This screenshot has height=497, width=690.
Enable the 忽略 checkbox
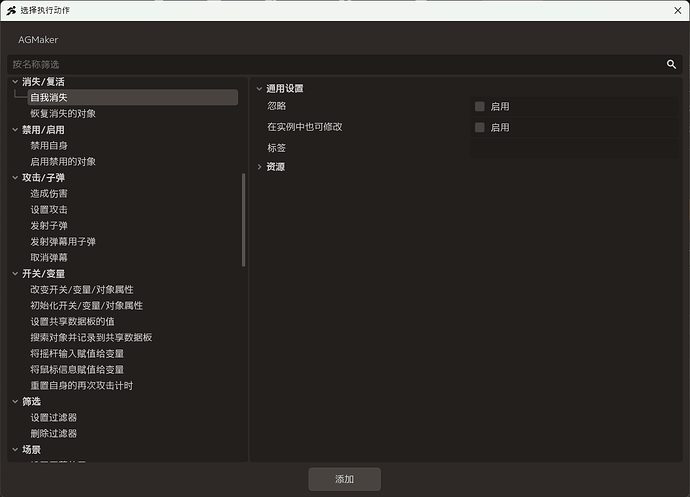coord(480,106)
